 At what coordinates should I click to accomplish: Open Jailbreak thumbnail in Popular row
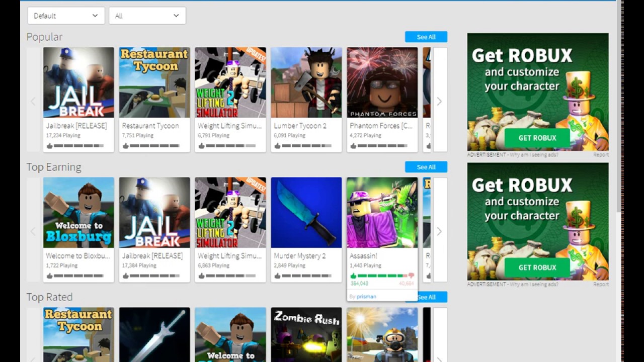pyautogui.click(x=78, y=82)
